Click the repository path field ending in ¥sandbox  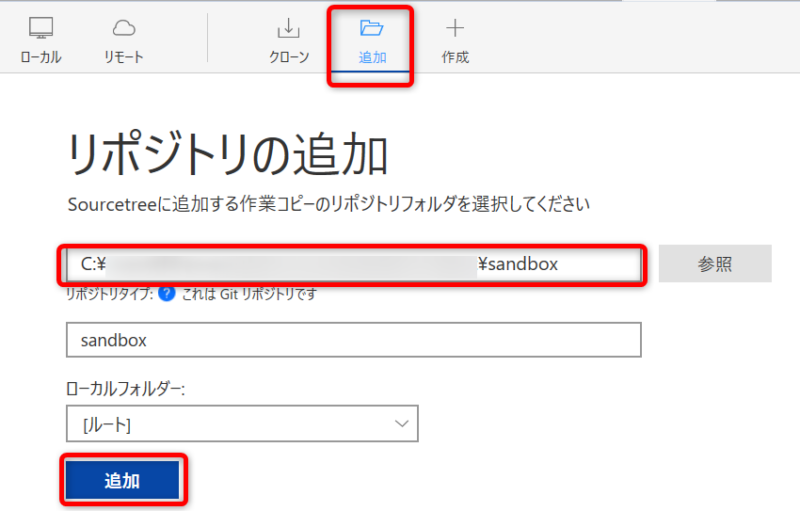click(350, 264)
